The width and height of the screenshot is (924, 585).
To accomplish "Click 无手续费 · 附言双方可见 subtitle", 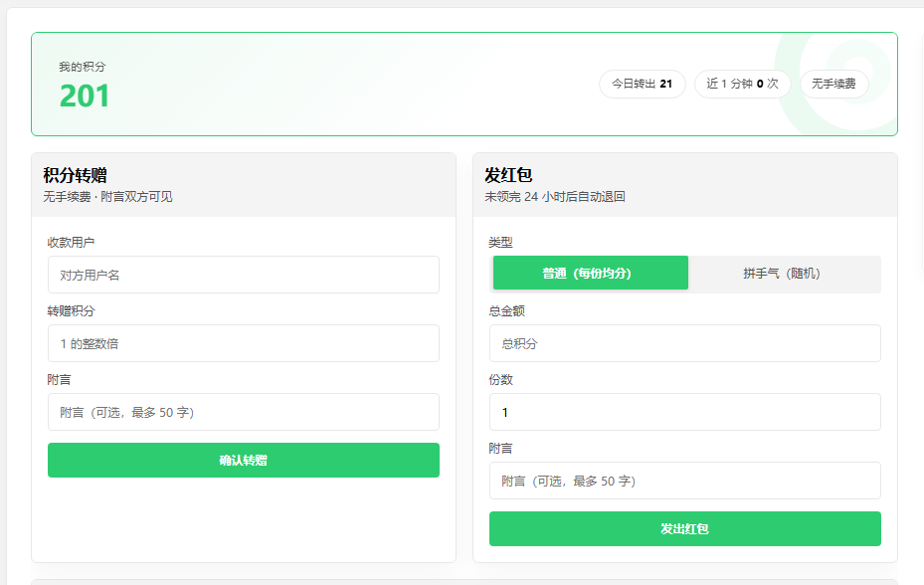I will point(107,197).
